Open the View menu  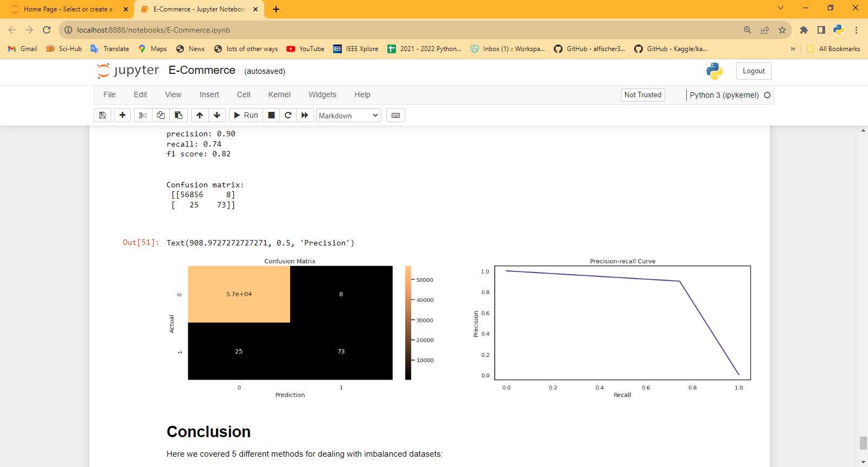(x=173, y=94)
